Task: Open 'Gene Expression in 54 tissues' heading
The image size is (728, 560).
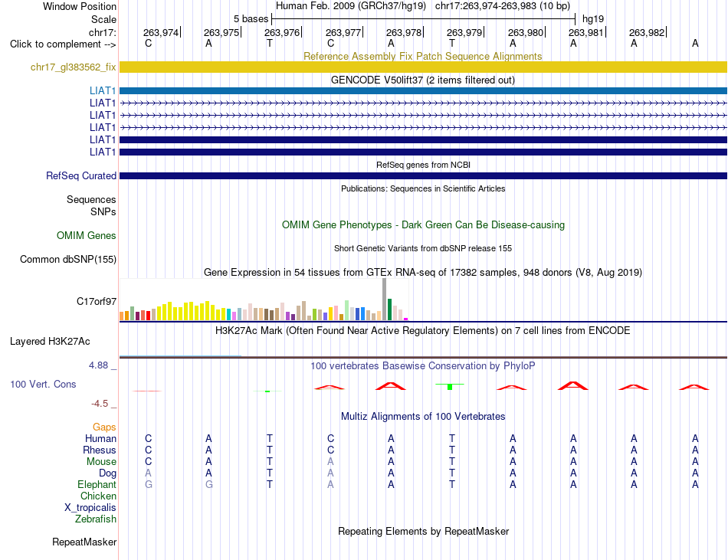Action: click(423, 273)
